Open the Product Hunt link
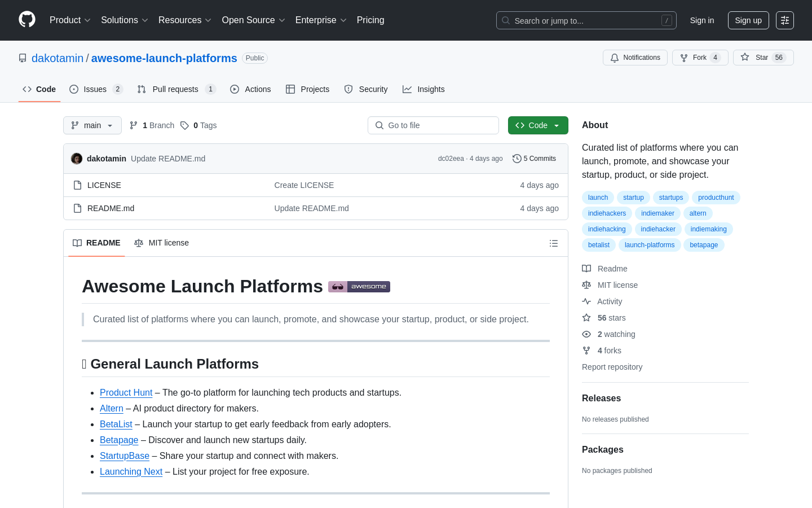The width and height of the screenshot is (812, 508). (126, 392)
